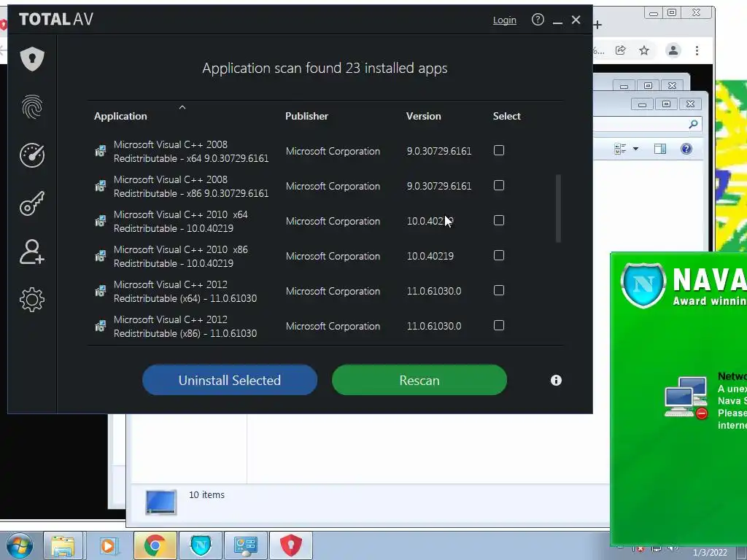Click the 11.0.61030.0 version for 2012 (x64)
The height and width of the screenshot is (560, 747).
pos(434,291)
